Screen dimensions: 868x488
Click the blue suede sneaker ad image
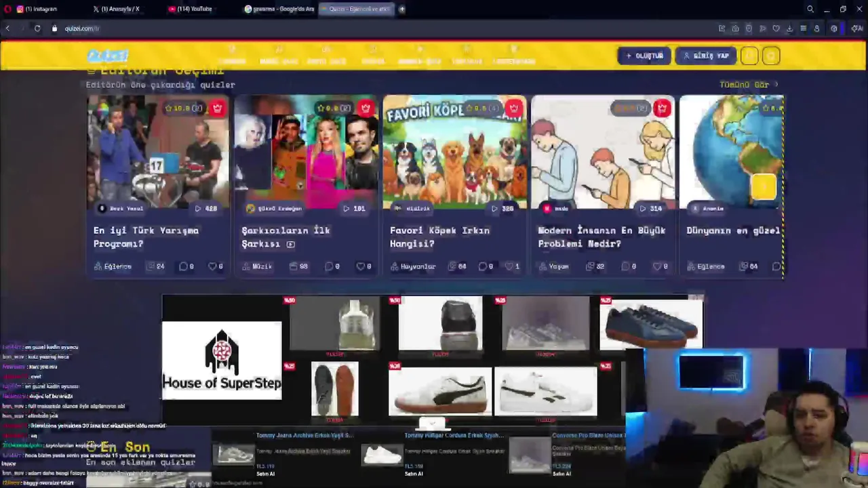pyautogui.click(x=651, y=325)
